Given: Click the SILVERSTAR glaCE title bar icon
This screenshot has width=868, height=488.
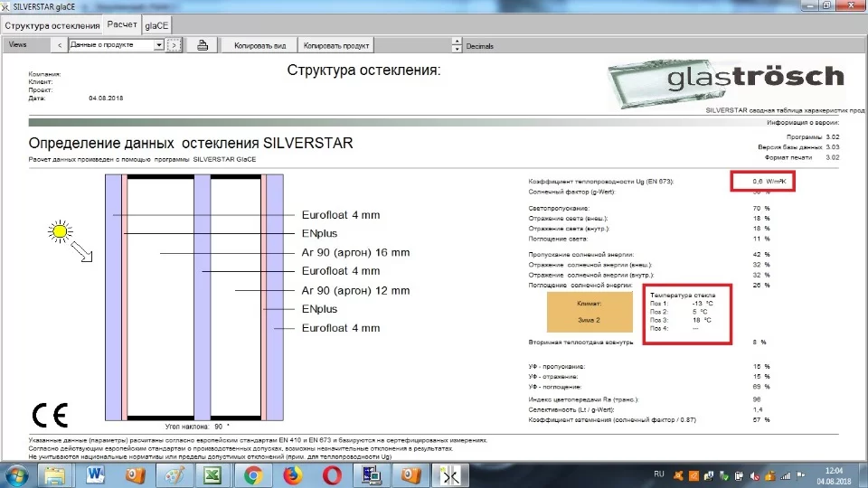Looking at the screenshot, I should pos(5,6).
